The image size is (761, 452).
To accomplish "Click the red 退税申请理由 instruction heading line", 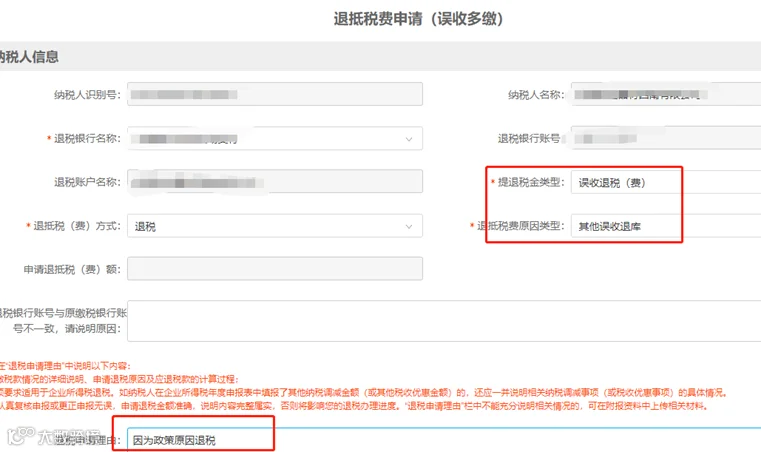I will tap(65, 366).
